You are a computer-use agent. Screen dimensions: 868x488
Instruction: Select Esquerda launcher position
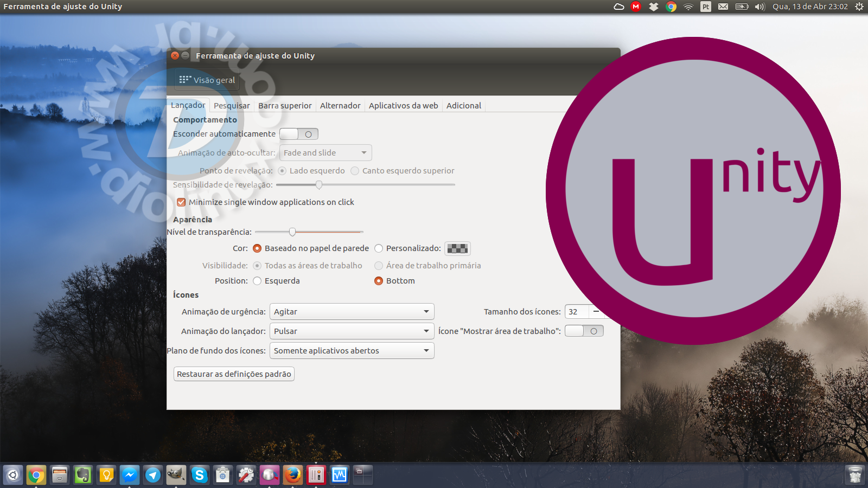click(x=257, y=281)
